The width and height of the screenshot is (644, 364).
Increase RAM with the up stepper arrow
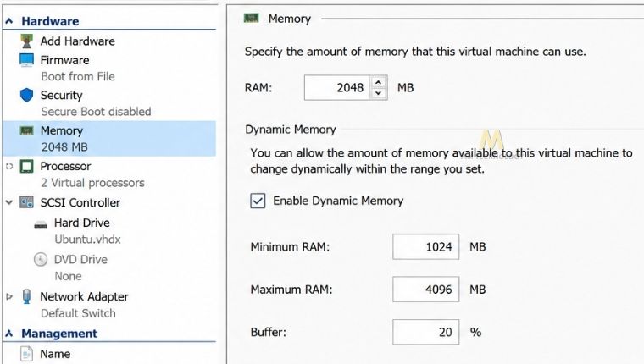click(x=378, y=82)
